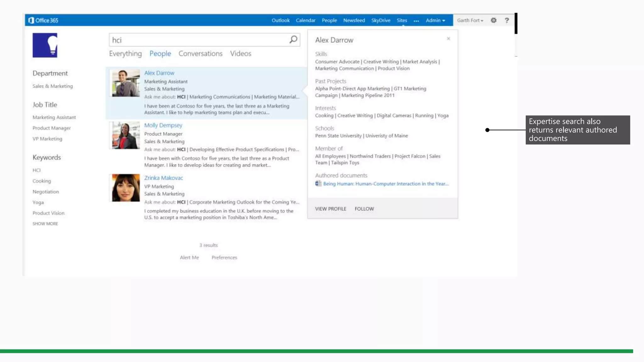The image size is (644, 362).
Task: Open the Molly Dempsey profile link
Action: click(163, 125)
